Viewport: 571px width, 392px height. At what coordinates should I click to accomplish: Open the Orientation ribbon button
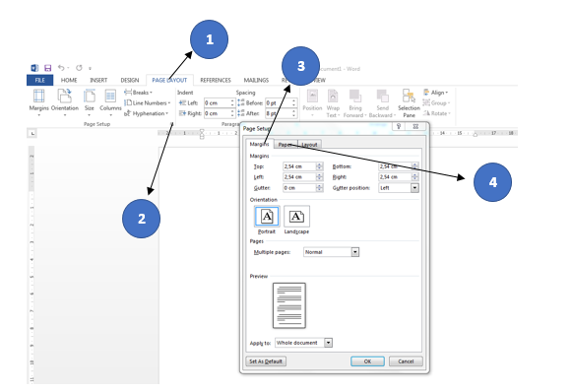click(x=65, y=102)
